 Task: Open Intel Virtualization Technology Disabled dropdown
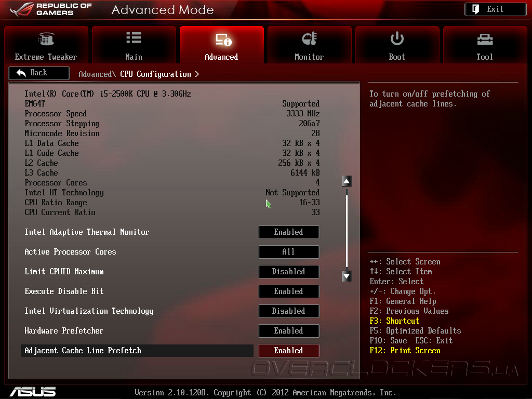coord(289,311)
